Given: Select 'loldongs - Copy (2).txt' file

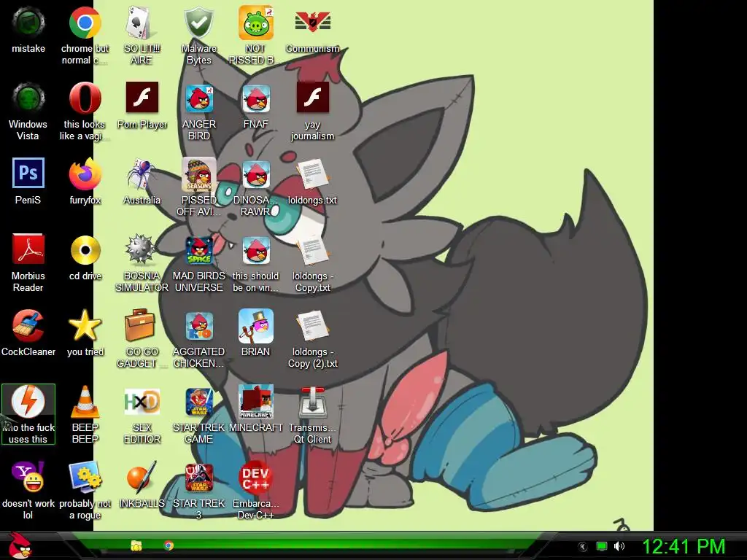Looking at the screenshot, I should [x=312, y=326].
